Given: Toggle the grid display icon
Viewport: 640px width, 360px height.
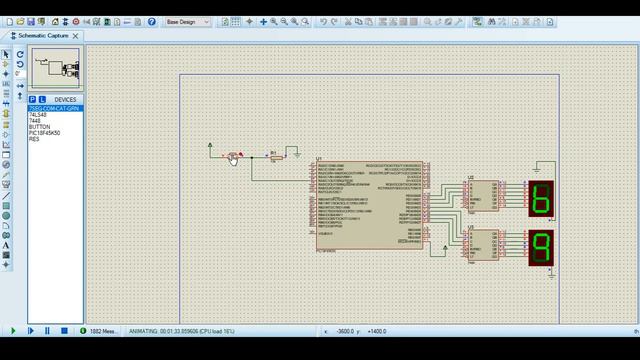Looking at the screenshot, I should 236,22.
